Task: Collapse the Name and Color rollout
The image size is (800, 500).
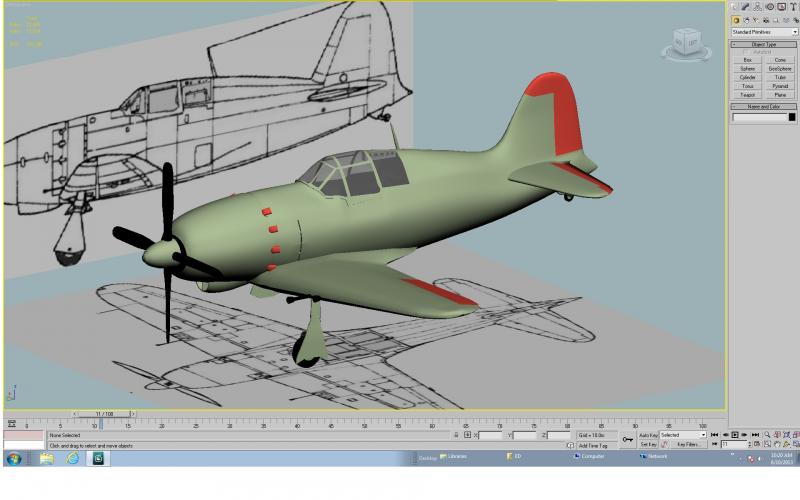Action: (x=764, y=107)
